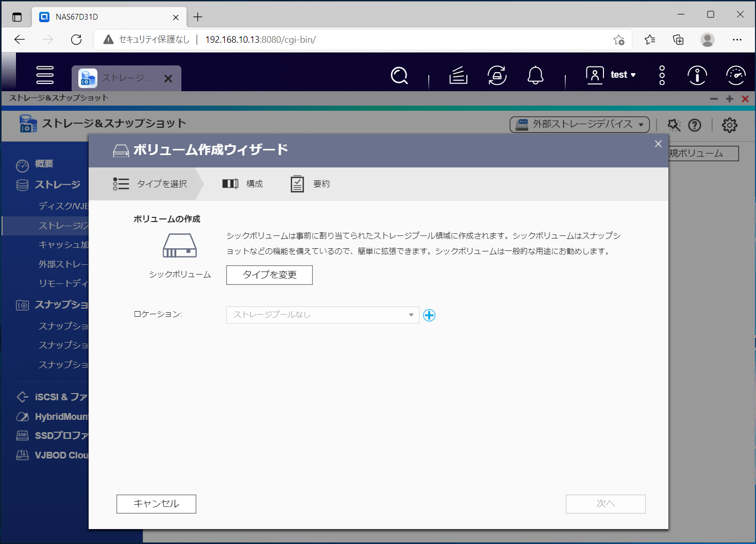Open the dashboard gauge icon
756x544 pixels.
(736, 76)
